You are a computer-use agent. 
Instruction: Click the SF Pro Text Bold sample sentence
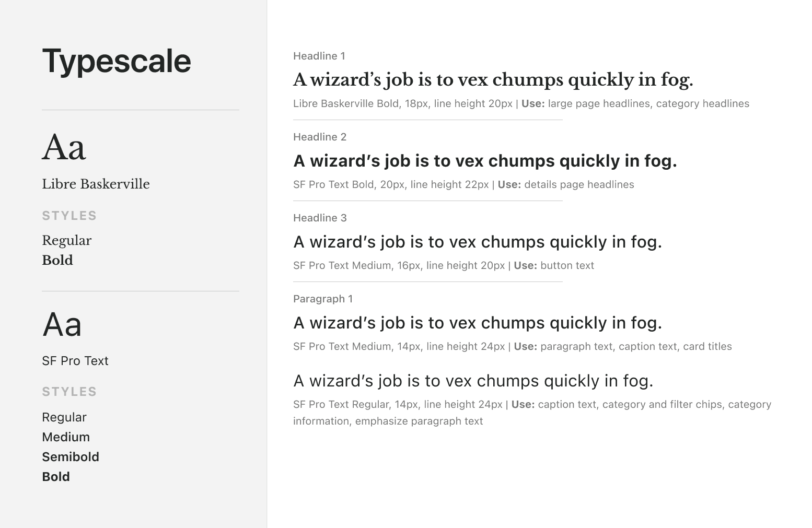point(485,161)
